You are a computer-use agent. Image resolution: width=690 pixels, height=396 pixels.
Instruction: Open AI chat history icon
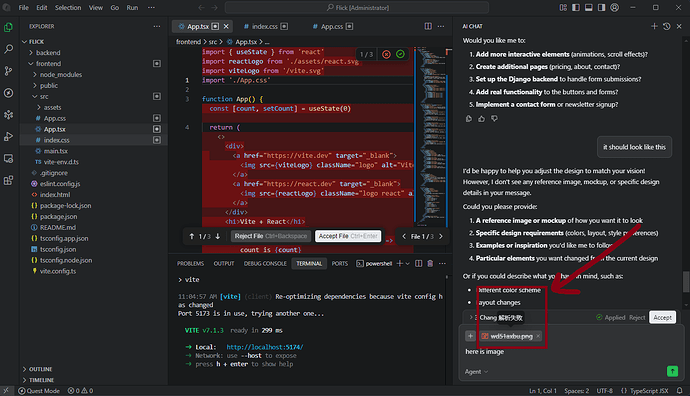pyautogui.click(x=667, y=26)
